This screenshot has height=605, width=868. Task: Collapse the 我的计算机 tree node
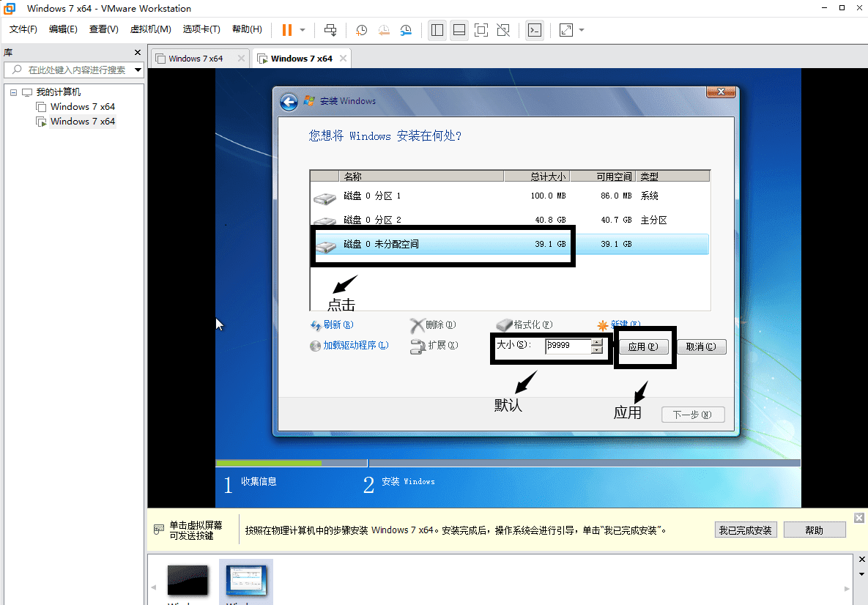13,92
